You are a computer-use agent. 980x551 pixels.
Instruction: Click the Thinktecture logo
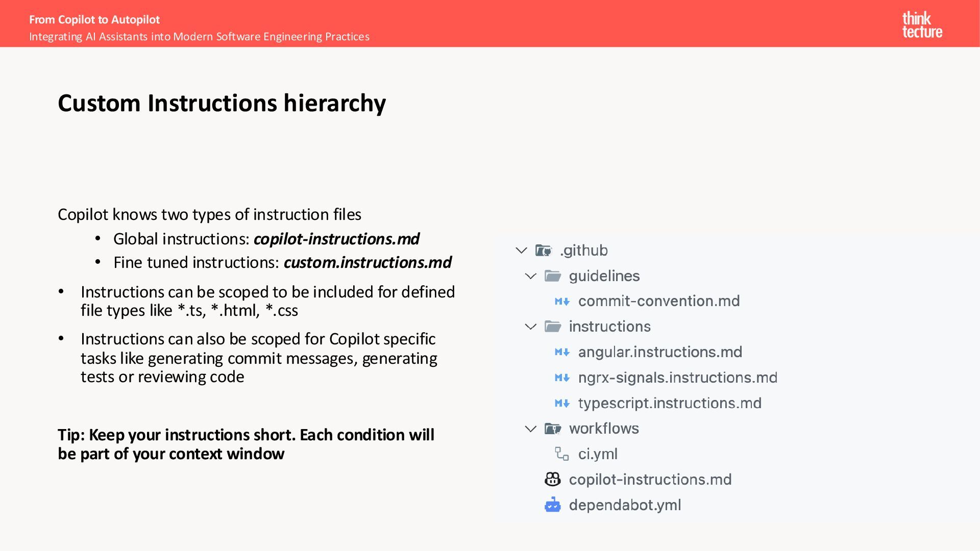[x=922, y=24]
